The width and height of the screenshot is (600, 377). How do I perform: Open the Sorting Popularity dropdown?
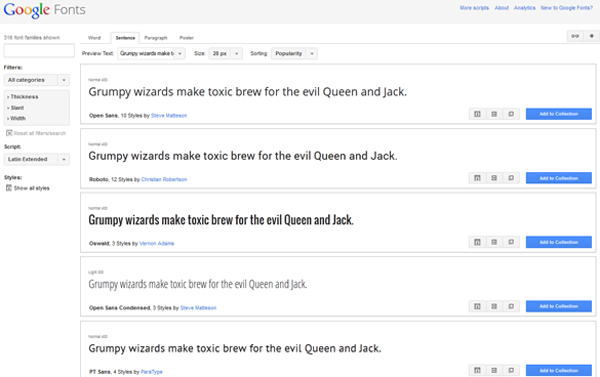[294, 54]
